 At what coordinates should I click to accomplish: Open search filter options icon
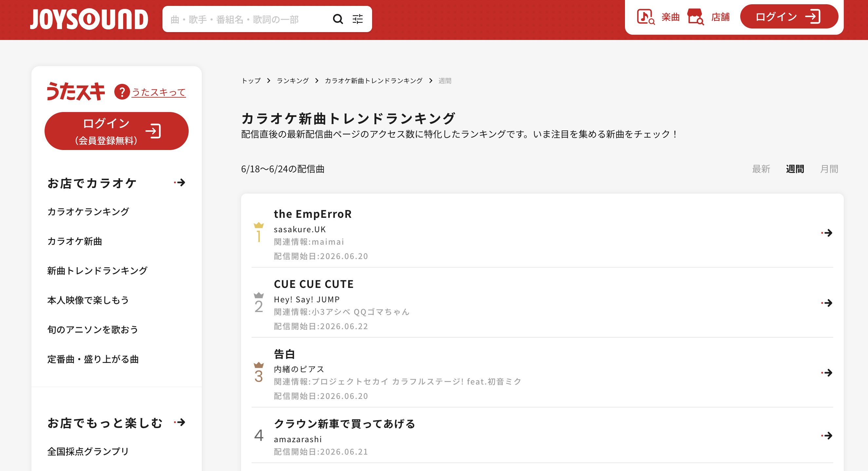[357, 19]
